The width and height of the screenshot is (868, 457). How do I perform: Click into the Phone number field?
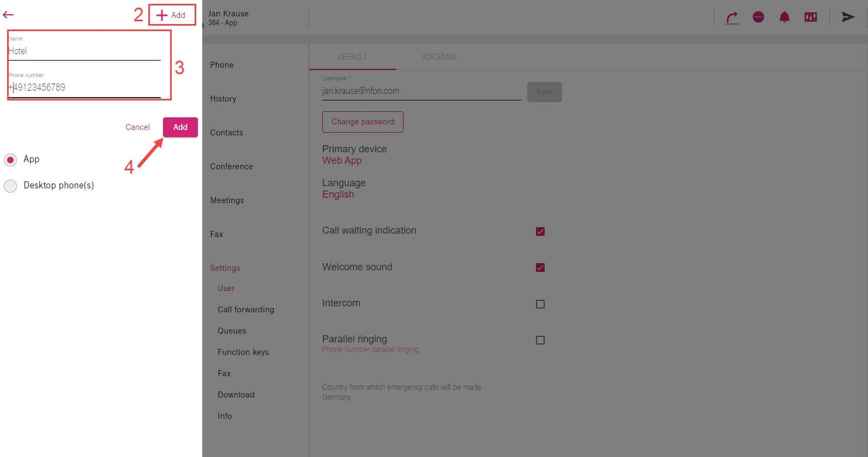(x=85, y=88)
